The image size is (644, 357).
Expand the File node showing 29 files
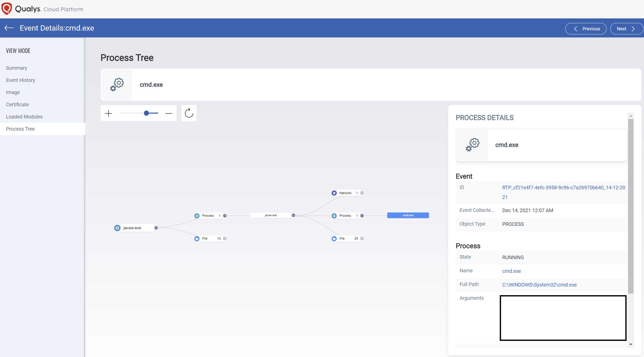click(362, 239)
